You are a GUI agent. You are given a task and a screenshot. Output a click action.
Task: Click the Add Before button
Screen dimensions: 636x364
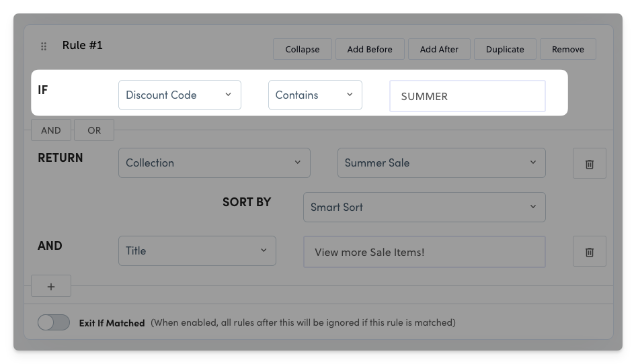[370, 49]
